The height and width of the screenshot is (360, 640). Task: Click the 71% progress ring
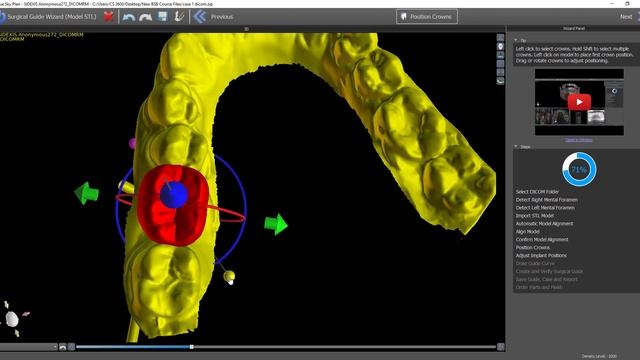[x=579, y=169]
